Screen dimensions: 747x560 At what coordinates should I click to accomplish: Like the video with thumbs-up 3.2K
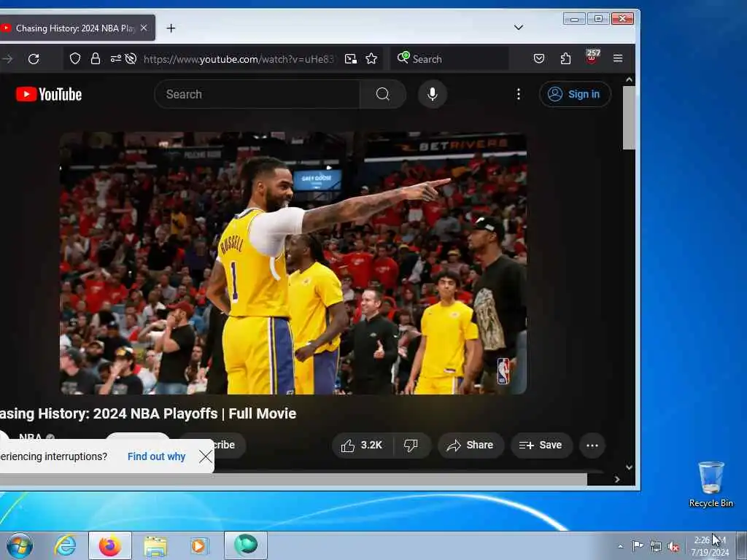363,446
